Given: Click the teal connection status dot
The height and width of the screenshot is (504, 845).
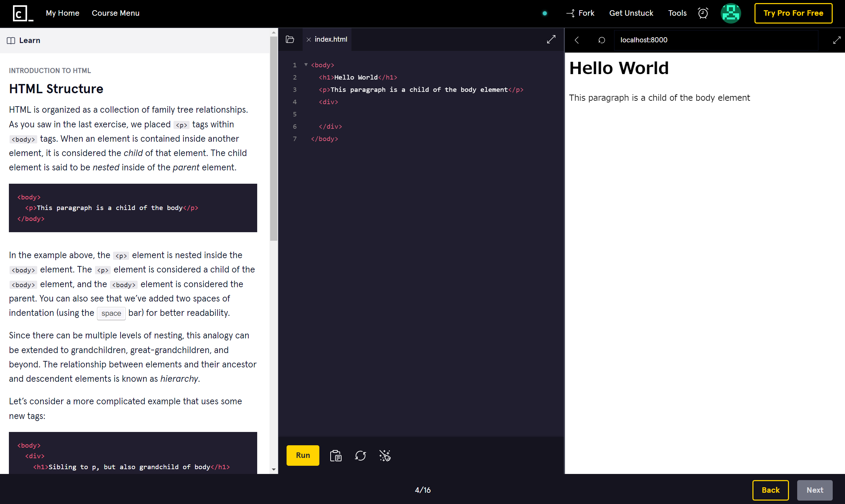Looking at the screenshot, I should pos(545,13).
